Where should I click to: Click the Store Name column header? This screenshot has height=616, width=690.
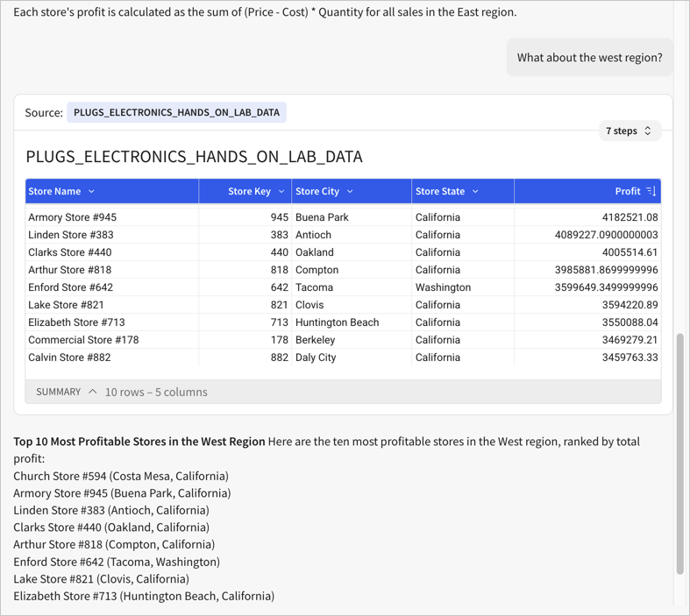[x=111, y=191]
